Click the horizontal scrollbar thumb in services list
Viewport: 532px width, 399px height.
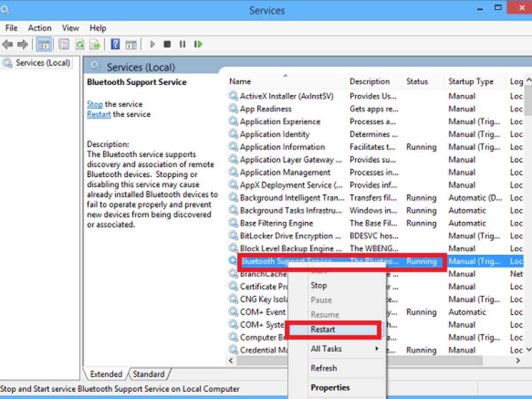point(359,361)
